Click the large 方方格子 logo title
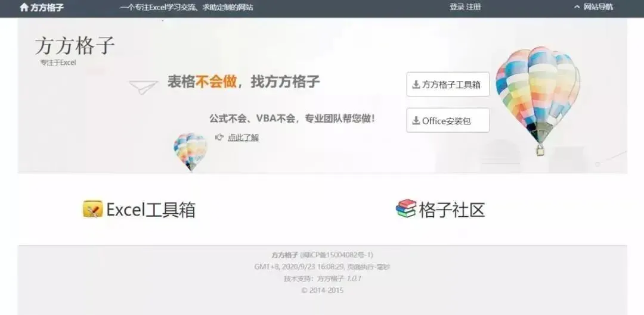The width and height of the screenshot is (644, 315). click(75, 45)
